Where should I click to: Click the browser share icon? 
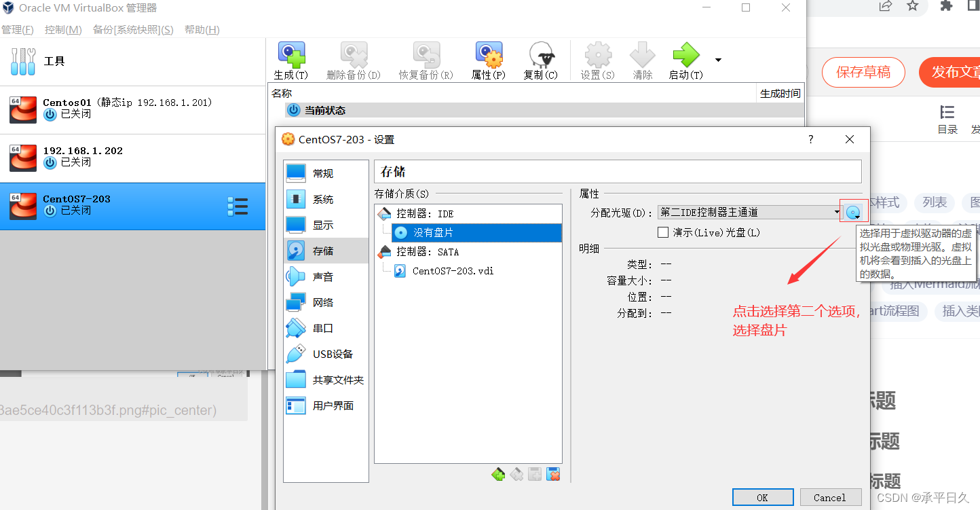(886, 6)
